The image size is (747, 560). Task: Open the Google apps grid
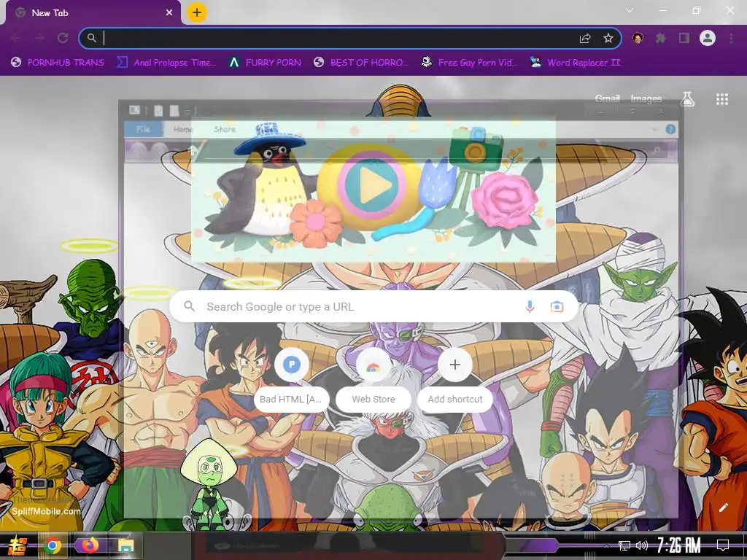point(721,99)
